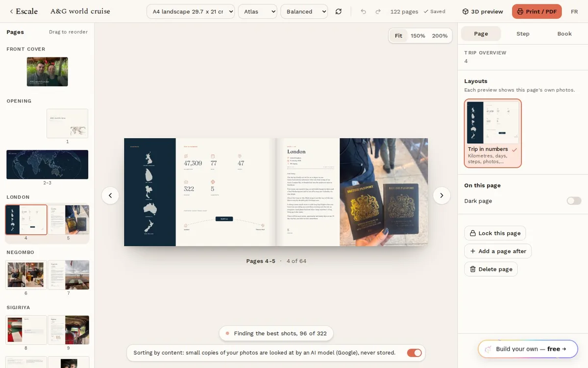Click the NEGOMBO section heading

click(20, 252)
